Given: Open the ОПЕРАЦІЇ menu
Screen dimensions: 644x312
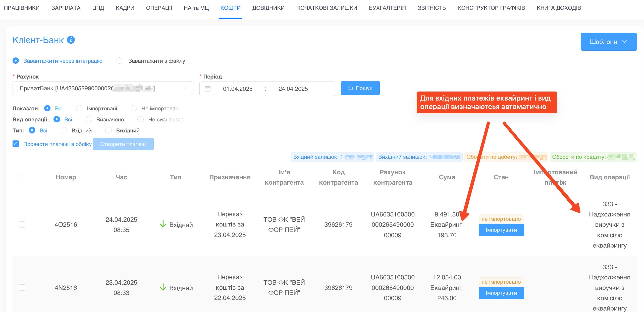Looking at the screenshot, I should (x=159, y=8).
